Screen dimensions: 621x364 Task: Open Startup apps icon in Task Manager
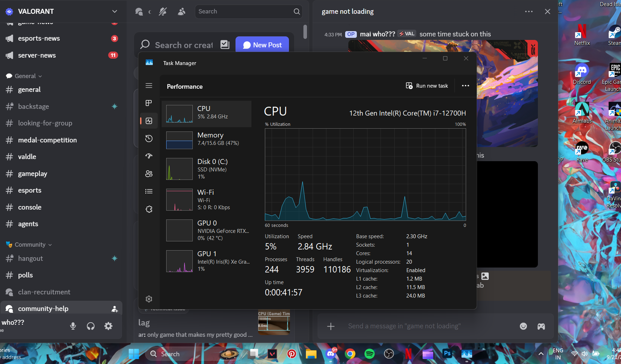click(149, 156)
